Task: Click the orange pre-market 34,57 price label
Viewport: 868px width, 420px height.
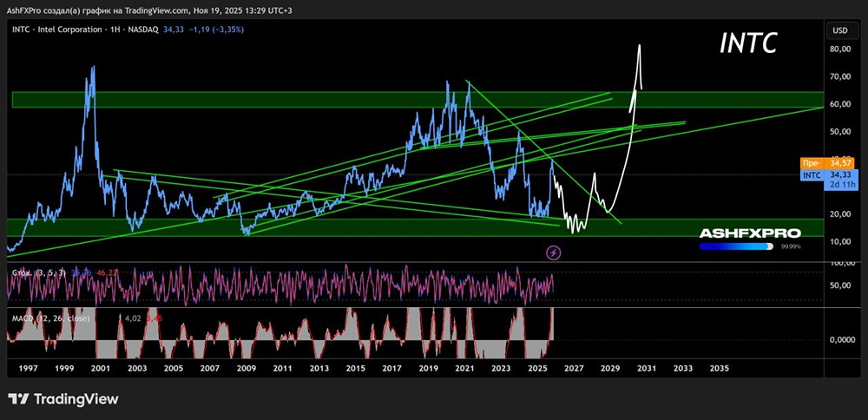Action: (829, 164)
